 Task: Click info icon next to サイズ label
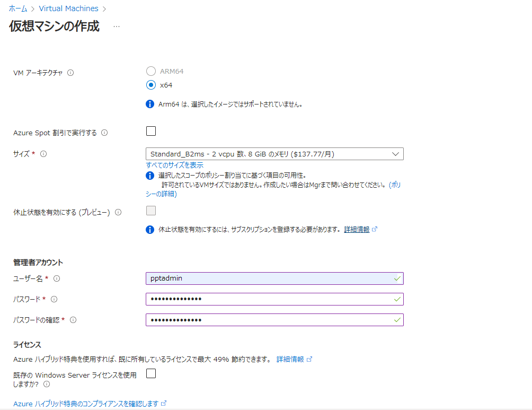coord(43,154)
